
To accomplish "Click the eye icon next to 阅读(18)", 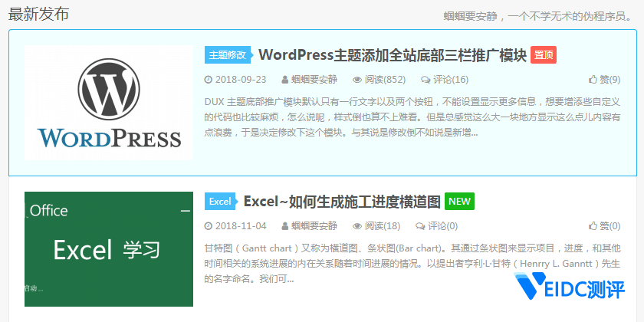I will tap(356, 225).
